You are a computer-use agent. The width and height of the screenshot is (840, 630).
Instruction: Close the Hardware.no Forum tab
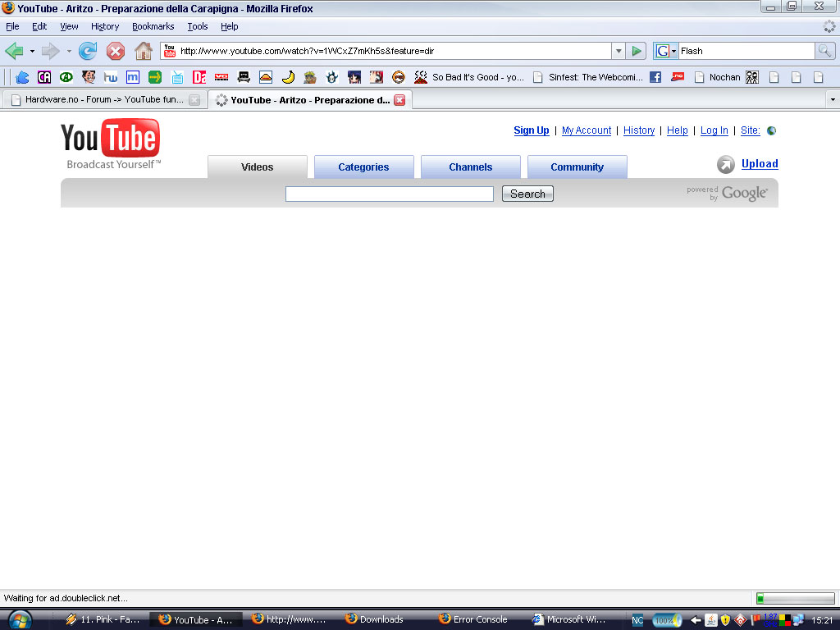194,100
